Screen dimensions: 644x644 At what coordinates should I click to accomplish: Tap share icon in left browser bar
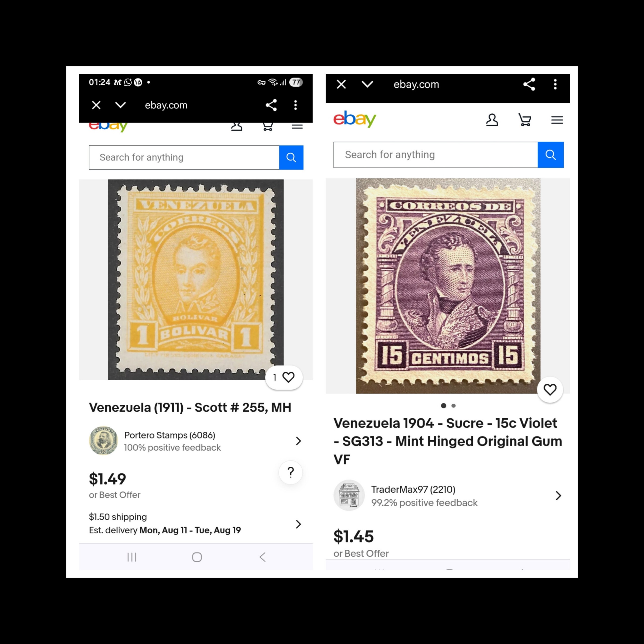tap(271, 105)
